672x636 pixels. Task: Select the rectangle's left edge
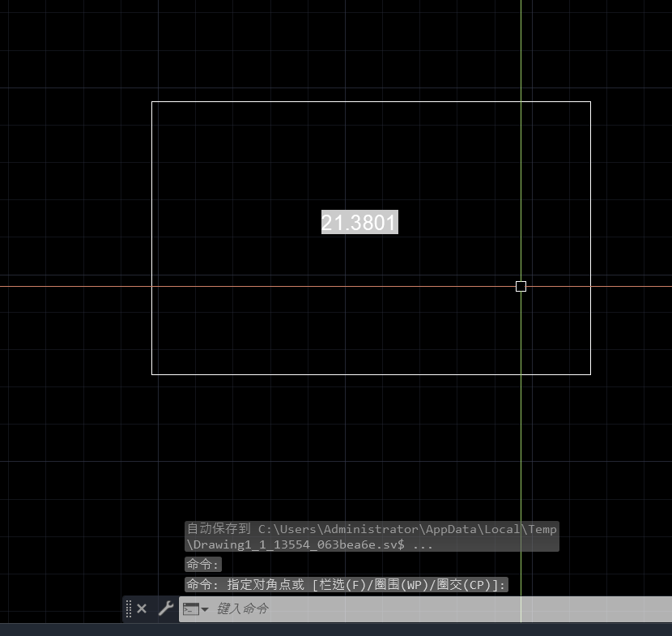[x=152, y=203]
